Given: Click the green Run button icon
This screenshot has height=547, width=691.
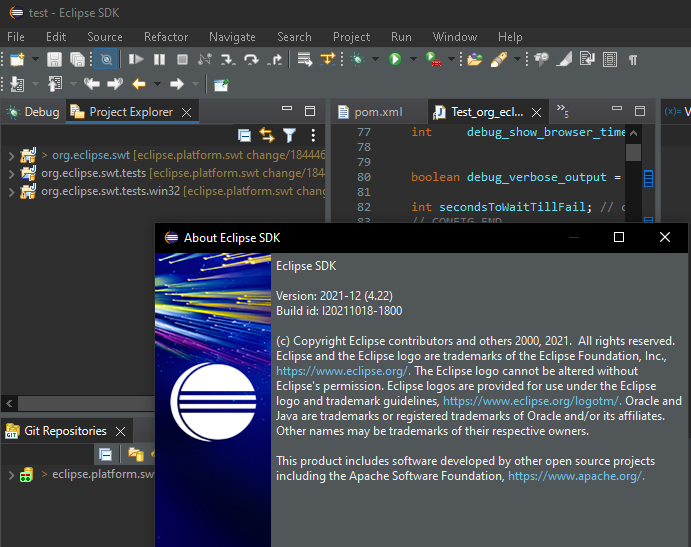Looking at the screenshot, I should (x=395, y=60).
